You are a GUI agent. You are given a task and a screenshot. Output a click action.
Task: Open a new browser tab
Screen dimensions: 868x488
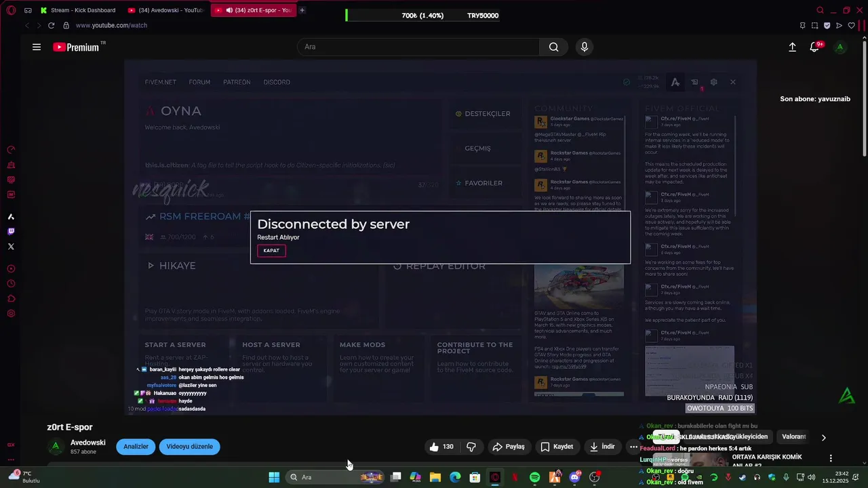coord(302,10)
